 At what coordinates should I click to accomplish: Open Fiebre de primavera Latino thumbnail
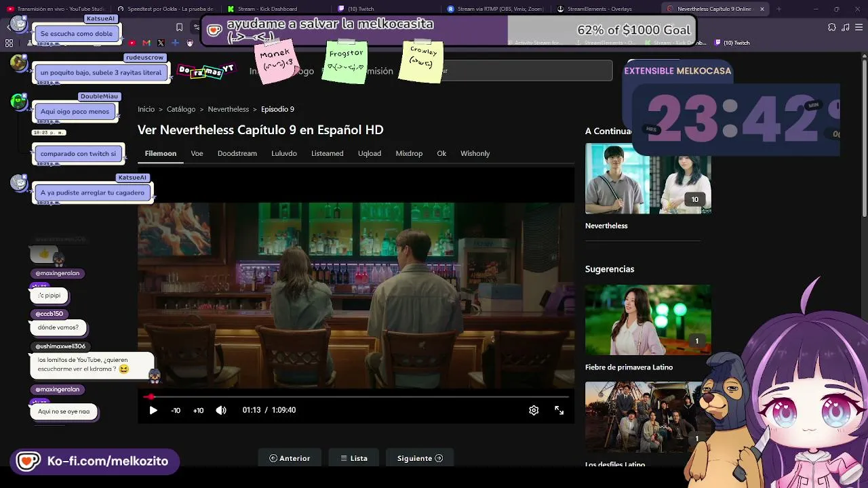pos(648,320)
